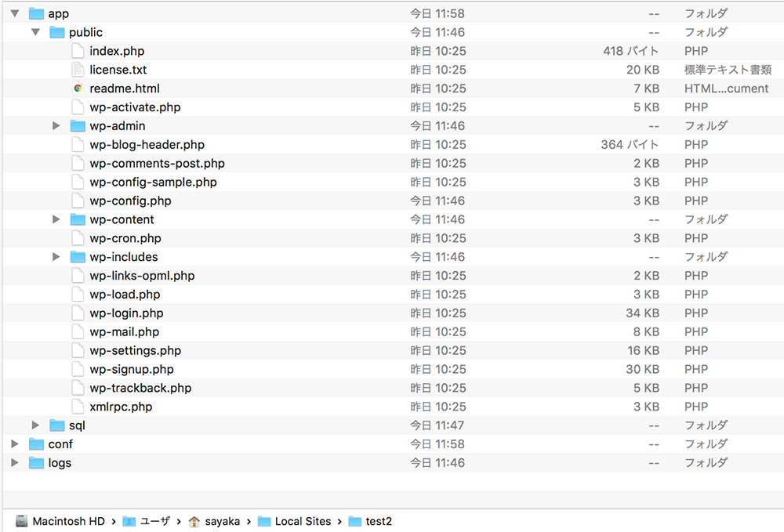This screenshot has width=784, height=532.
Task: Click the license.txt text file icon
Action: (x=78, y=70)
